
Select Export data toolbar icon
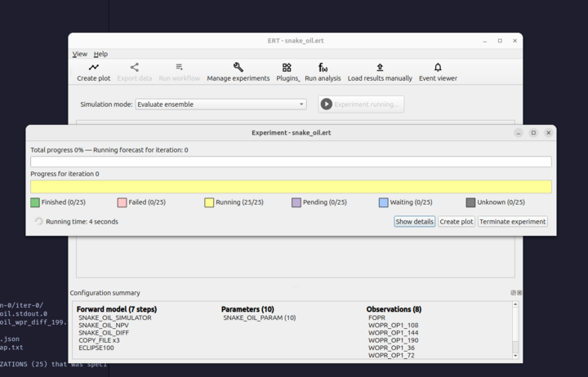pos(134,72)
